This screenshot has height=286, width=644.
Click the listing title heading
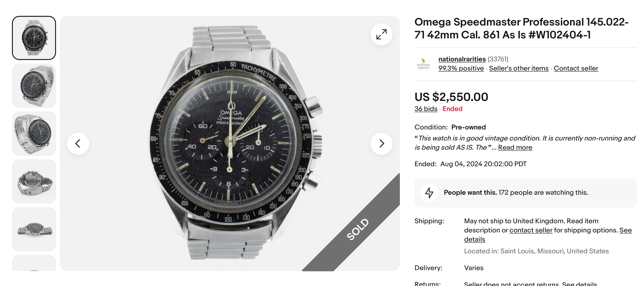tap(521, 28)
